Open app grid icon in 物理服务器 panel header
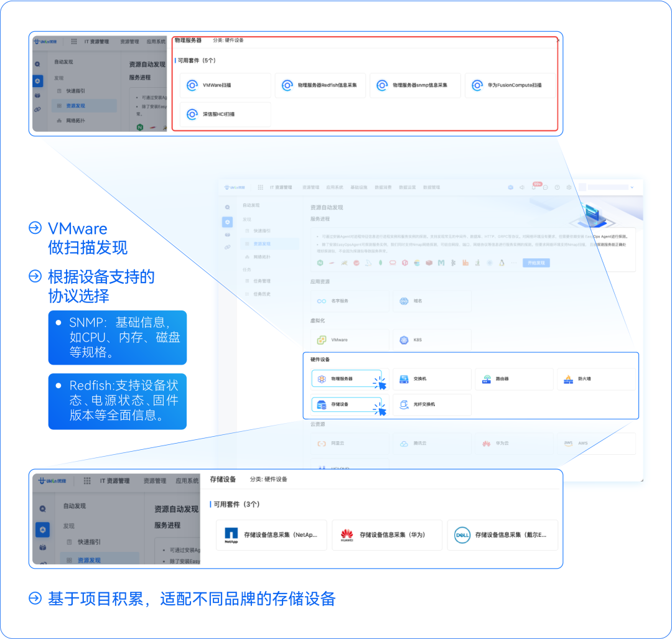The height and width of the screenshot is (639, 672). [x=73, y=42]
